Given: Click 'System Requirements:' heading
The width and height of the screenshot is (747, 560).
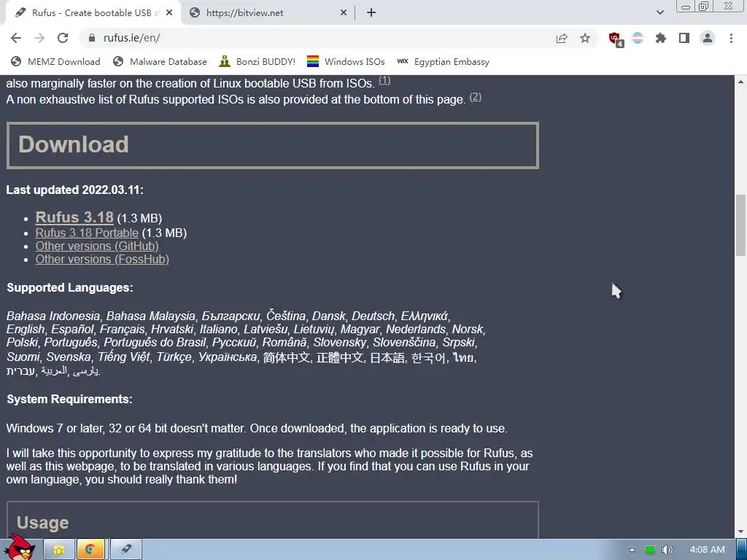Looking at the screenshot, I should pos(69,399).
